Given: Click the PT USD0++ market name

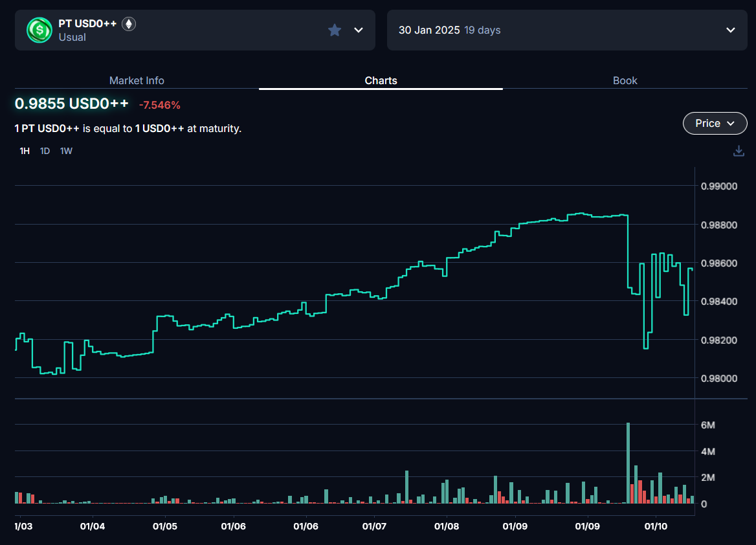Looking at the screenshot, I should pos(87,23).
